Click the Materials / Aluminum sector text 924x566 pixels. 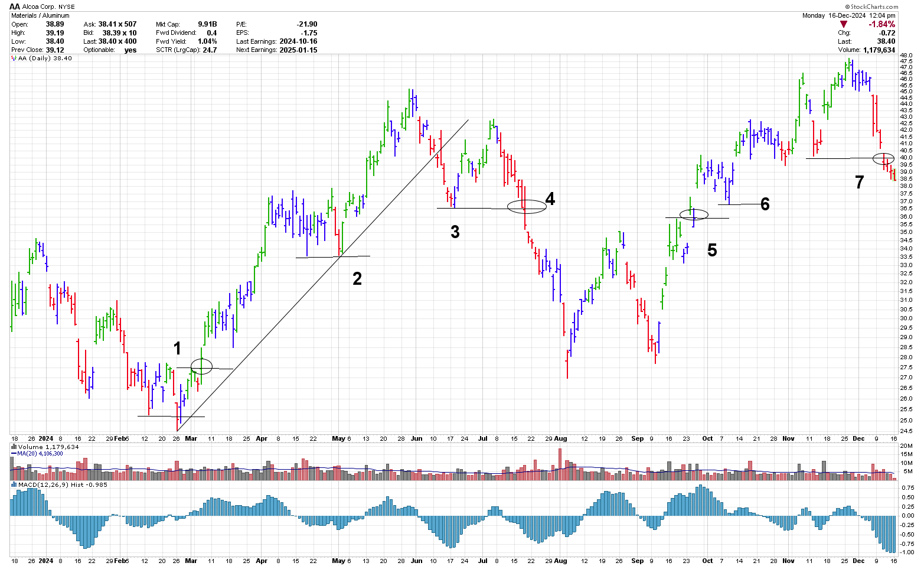tap(40, 15)
